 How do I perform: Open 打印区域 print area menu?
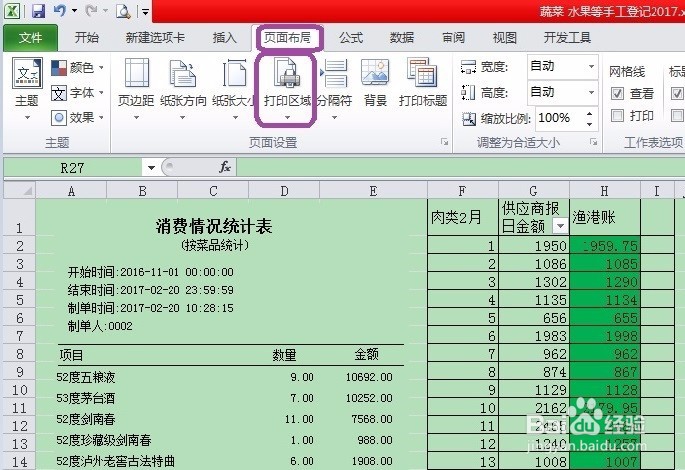287,90
